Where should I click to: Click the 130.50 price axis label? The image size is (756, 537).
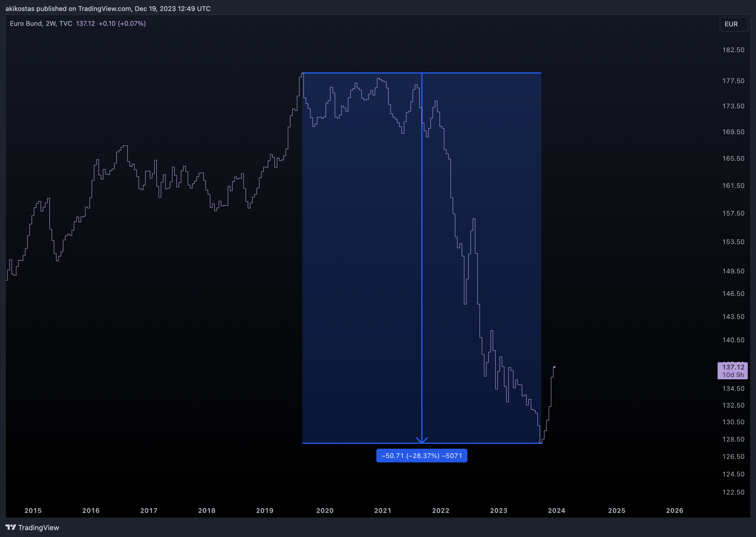733,422
